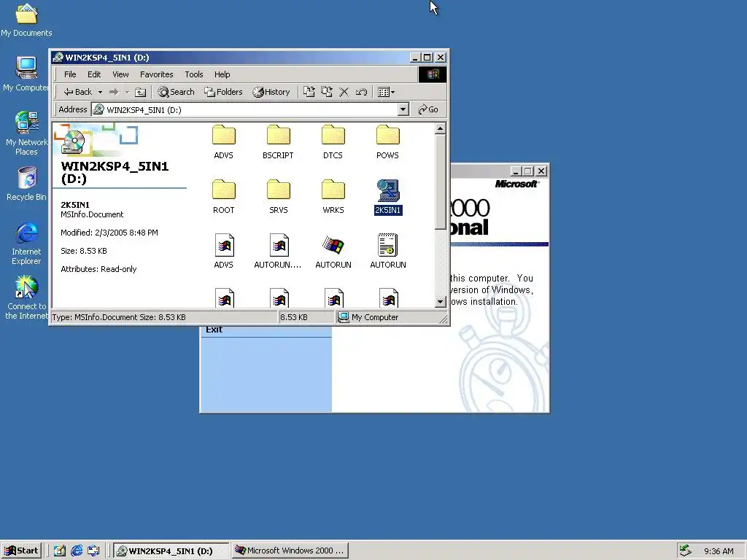Open the File menu
747x560 pixels.
point(70,74)
